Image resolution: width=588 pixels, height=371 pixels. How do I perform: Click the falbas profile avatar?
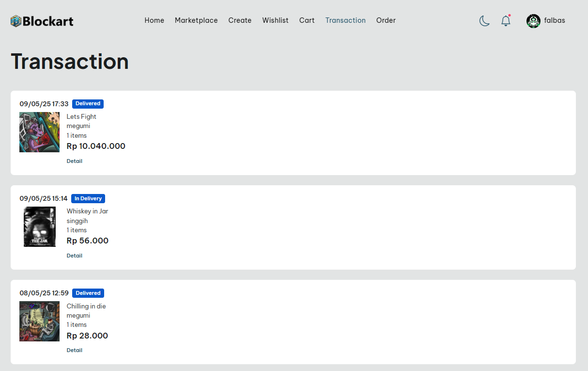[533, 21]
